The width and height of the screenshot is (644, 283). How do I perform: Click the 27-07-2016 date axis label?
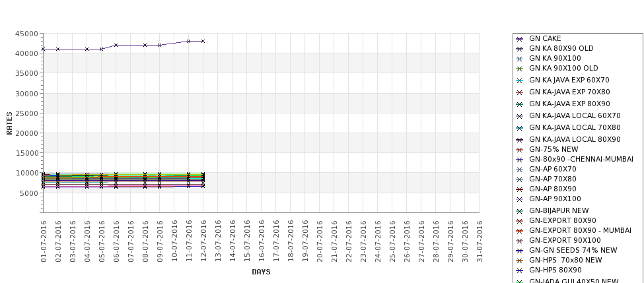421,241
